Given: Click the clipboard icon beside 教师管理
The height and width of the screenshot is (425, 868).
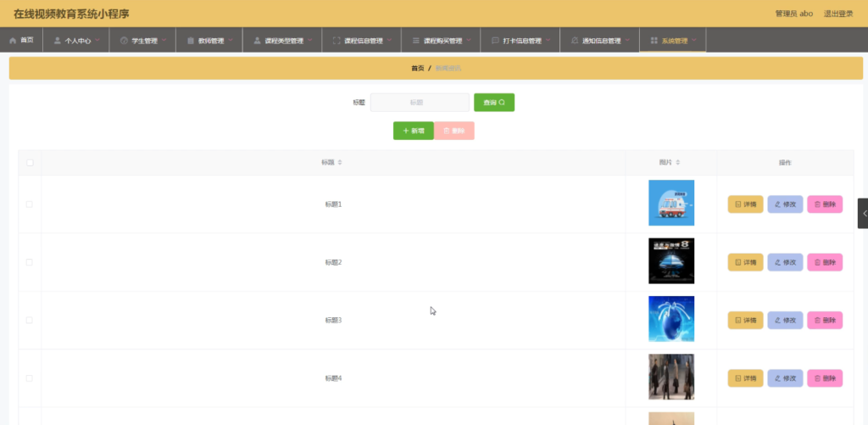Looking at the screenshot, I should [x=191, y=41].
